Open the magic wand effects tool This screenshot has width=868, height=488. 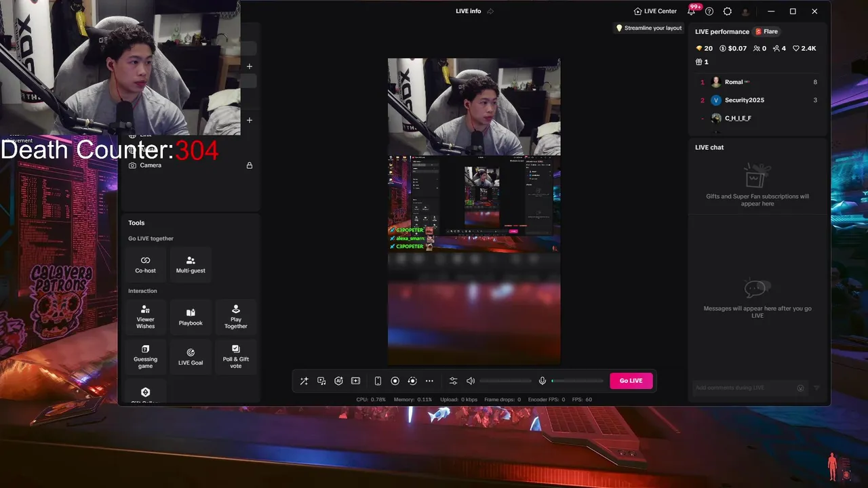point(304,381)
